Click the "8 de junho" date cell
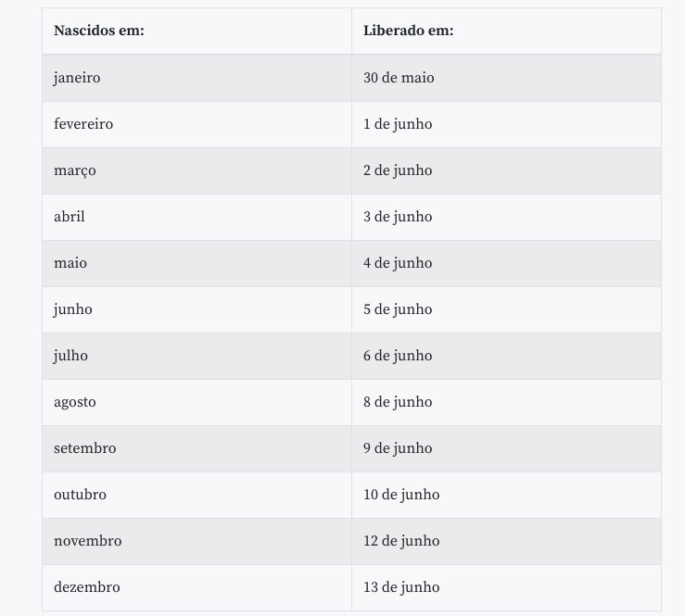The image size is (685, 616). click(398, 402)
